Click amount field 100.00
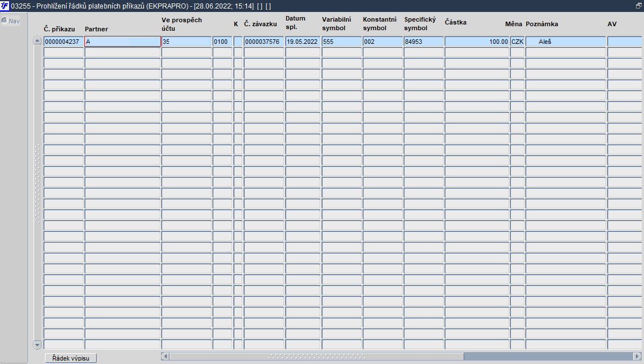Image resolution: width=644 pixels, height=364 pixels. click(477, 42)
